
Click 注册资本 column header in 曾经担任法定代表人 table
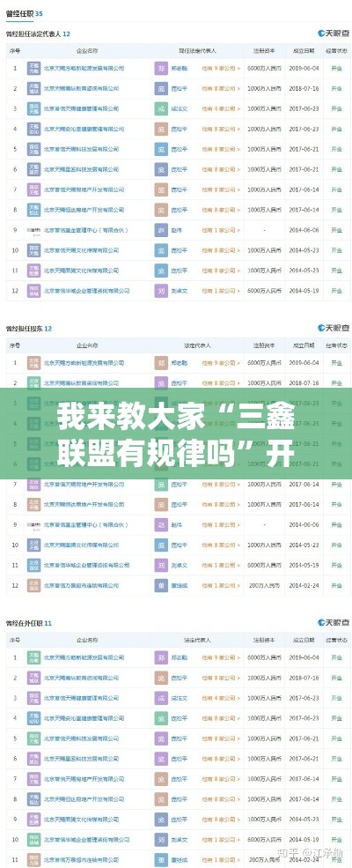264,50
